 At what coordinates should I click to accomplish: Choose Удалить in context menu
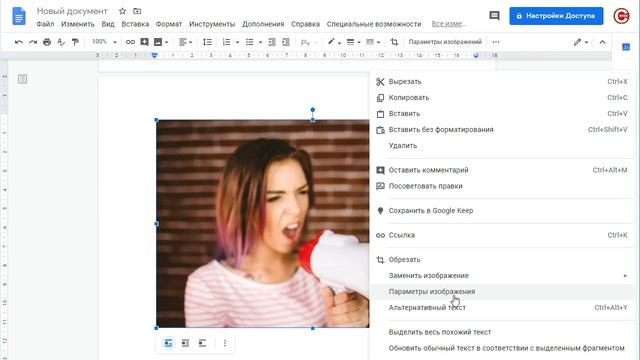[502, 145]
